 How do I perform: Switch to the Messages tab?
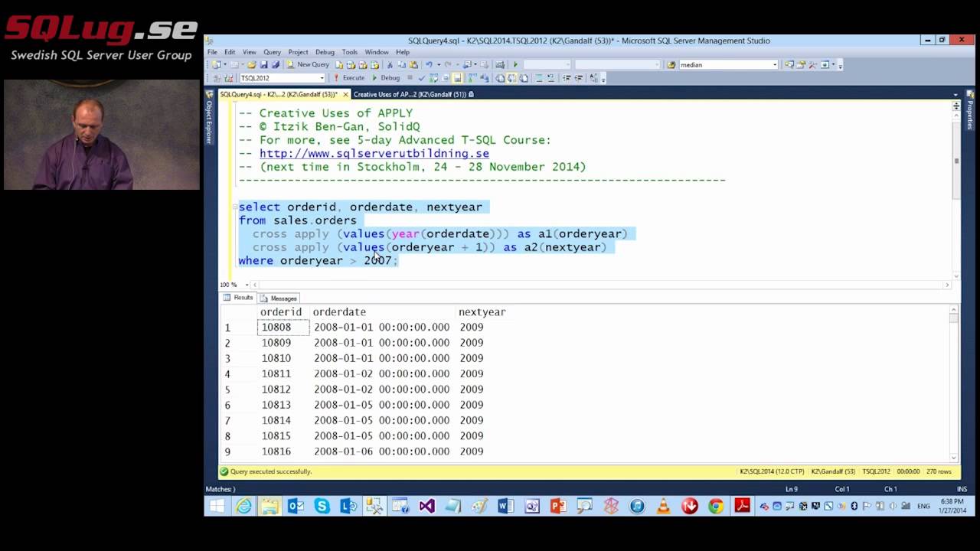(279, 298)
